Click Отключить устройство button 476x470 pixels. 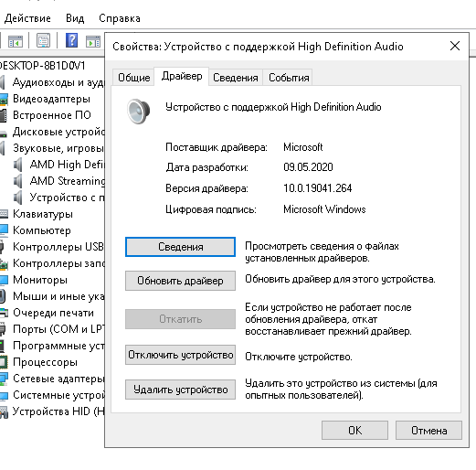pos(180,355)
